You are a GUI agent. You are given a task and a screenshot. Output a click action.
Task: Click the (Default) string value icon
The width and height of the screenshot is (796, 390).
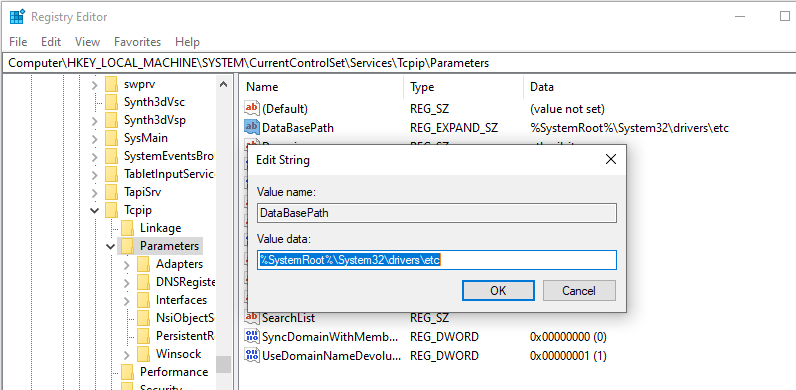coord(252,108)
